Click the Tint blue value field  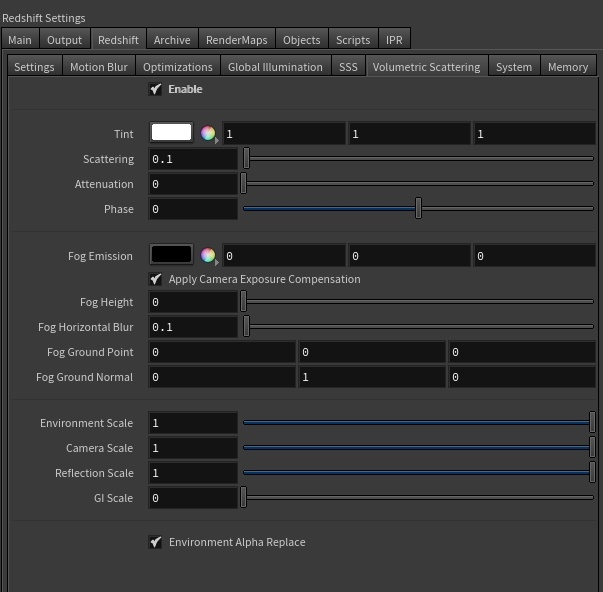click(x=535, y=133)
